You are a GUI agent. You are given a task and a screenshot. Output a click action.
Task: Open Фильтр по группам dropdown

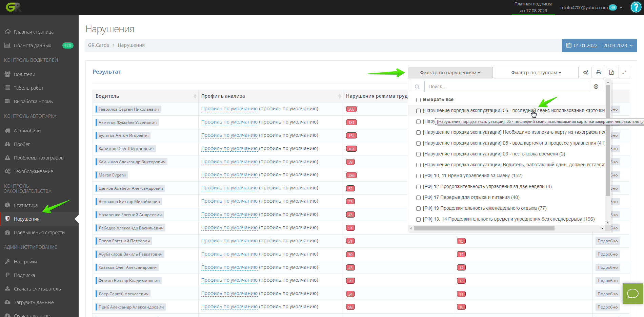tap(536, 73)
